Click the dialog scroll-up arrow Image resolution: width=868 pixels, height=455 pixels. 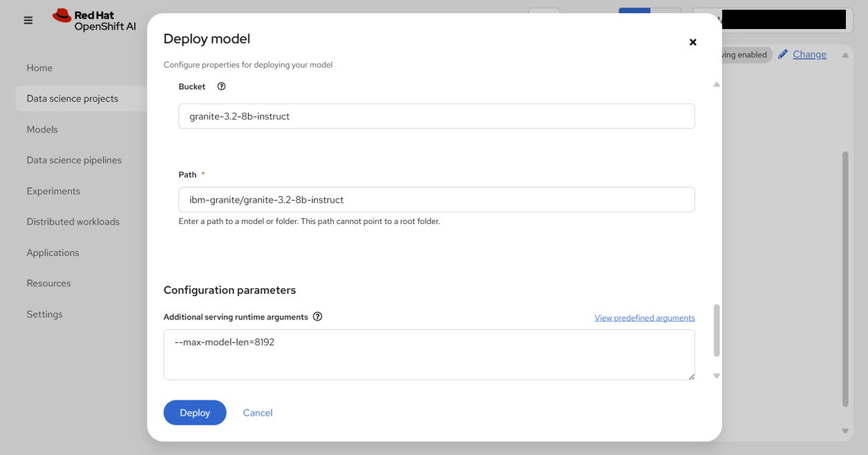[x=717, y=84]
